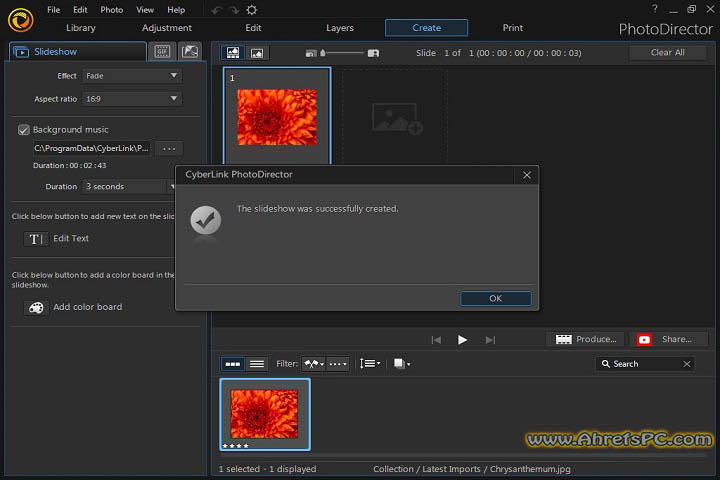
Task: Click the background music file path field
Action: tap(91, 148)
